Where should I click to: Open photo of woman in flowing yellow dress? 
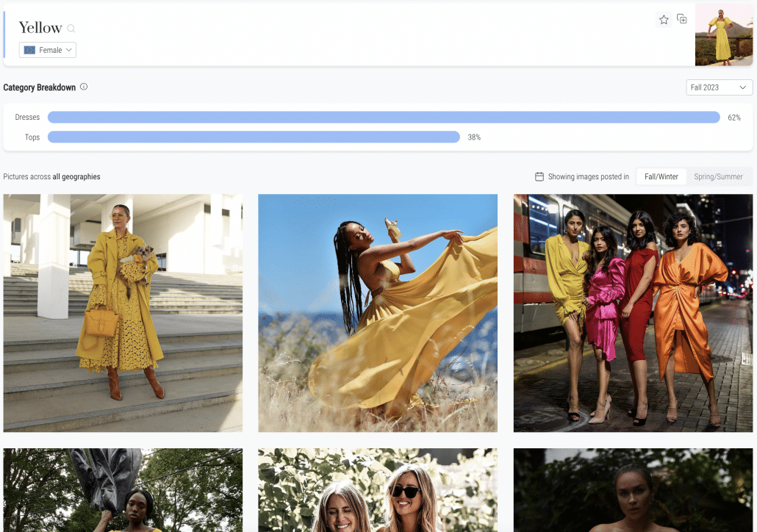click(x=378, y=313)
